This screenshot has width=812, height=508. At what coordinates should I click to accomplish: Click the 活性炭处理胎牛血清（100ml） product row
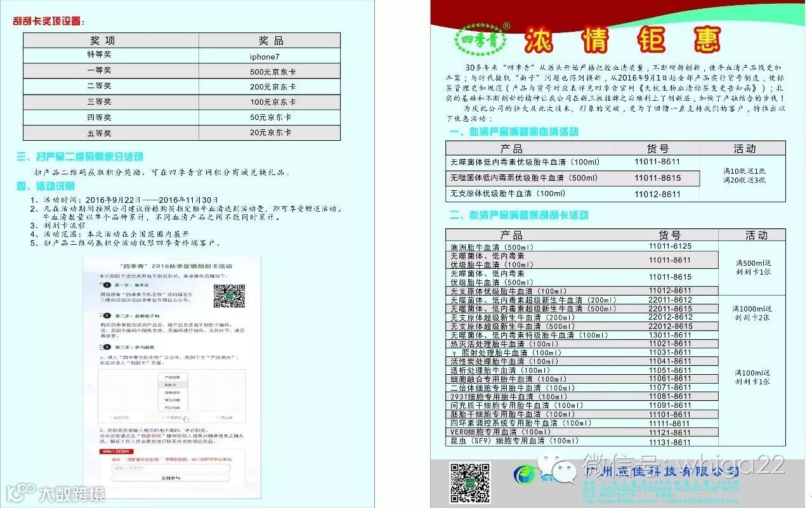582,361
